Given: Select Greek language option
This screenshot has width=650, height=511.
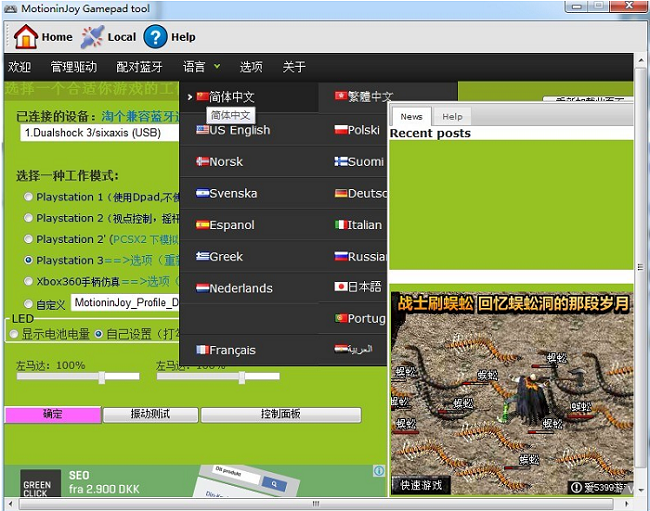Looking at the screenshot, I should click(219, 257).
